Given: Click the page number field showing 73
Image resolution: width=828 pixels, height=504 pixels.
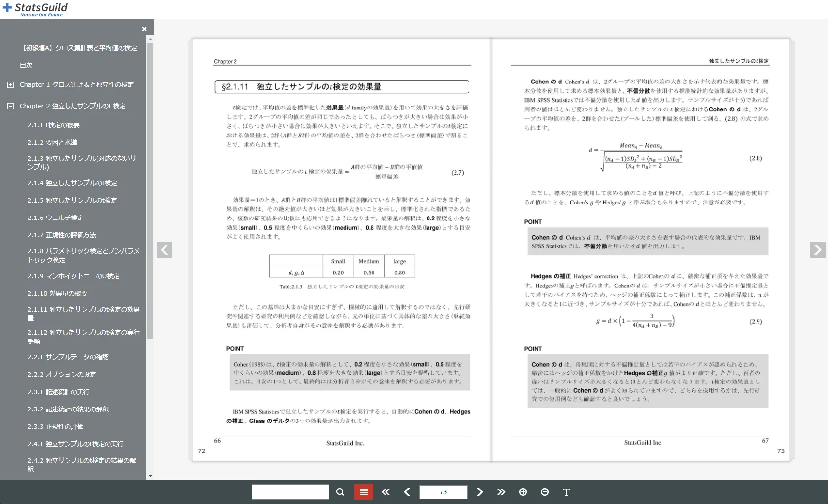Looking at the screenshot, I should pos(442,492).
